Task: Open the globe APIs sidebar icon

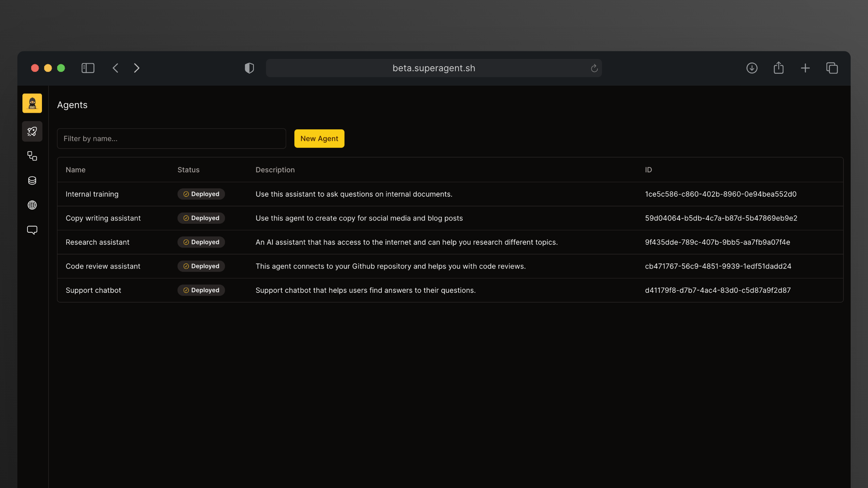Action: click(32, 205)
